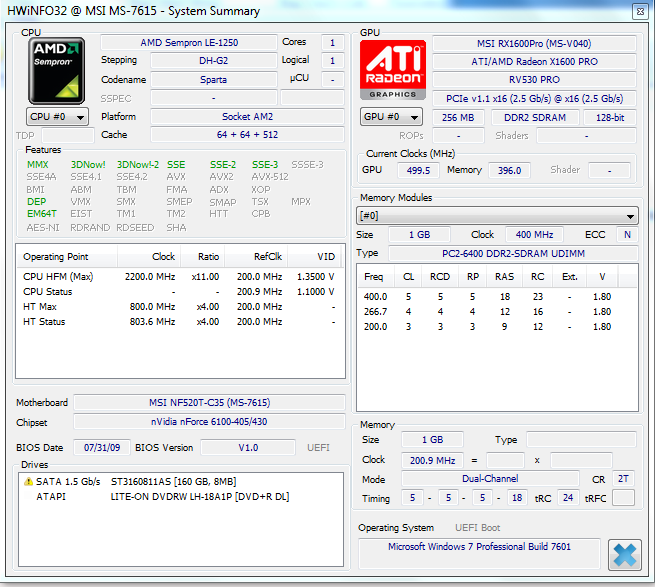Click the Freq column header in memory table

376,277
